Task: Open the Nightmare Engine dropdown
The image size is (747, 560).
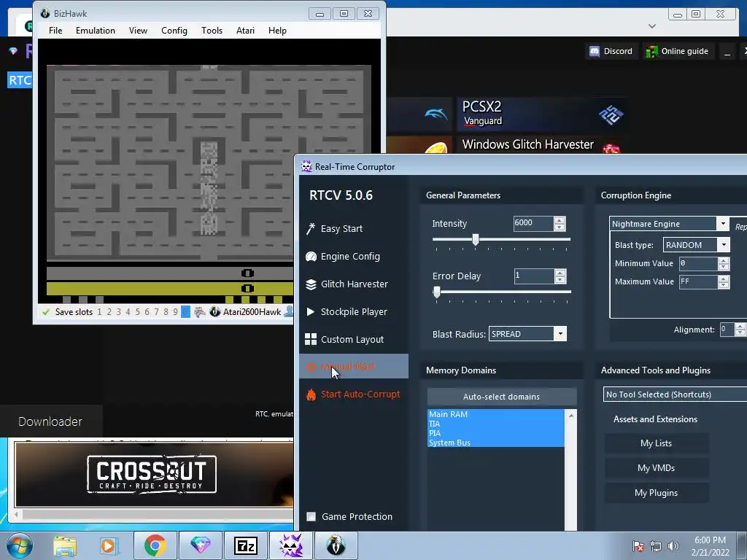Action: (x=723, y=224)
